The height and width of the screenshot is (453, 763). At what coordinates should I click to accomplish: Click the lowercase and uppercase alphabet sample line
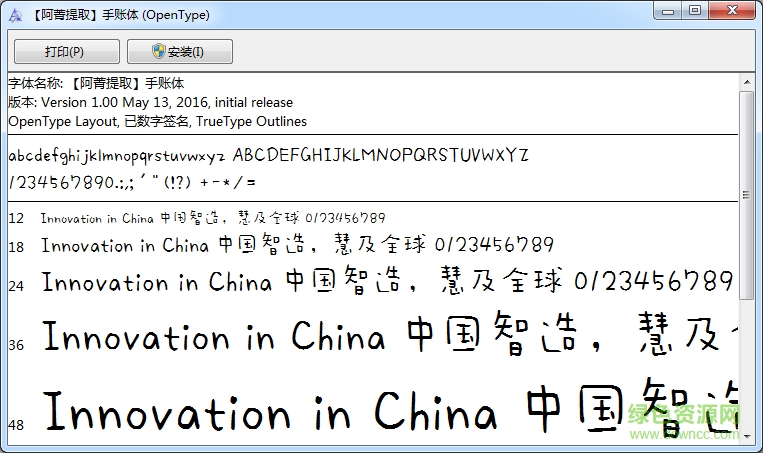click(269, 155)
